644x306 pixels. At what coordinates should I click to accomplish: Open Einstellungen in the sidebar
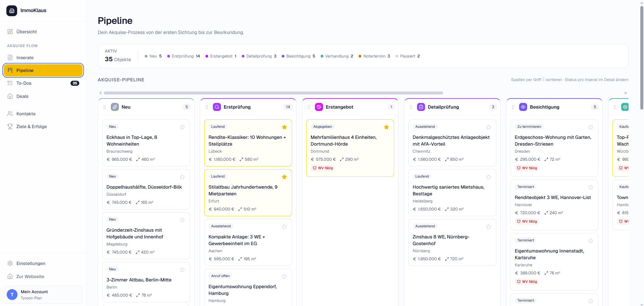click(x=43, y=263)
